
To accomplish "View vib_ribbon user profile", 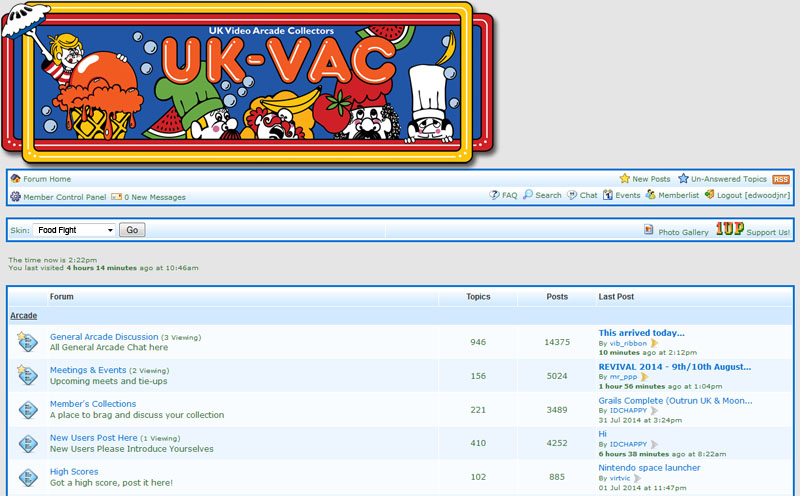I will tap(628, 343).
